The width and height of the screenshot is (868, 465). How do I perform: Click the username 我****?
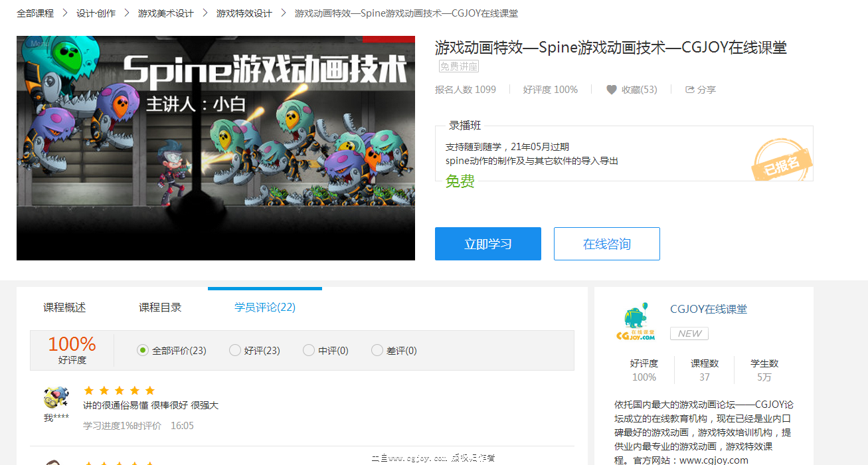point(56,418)
